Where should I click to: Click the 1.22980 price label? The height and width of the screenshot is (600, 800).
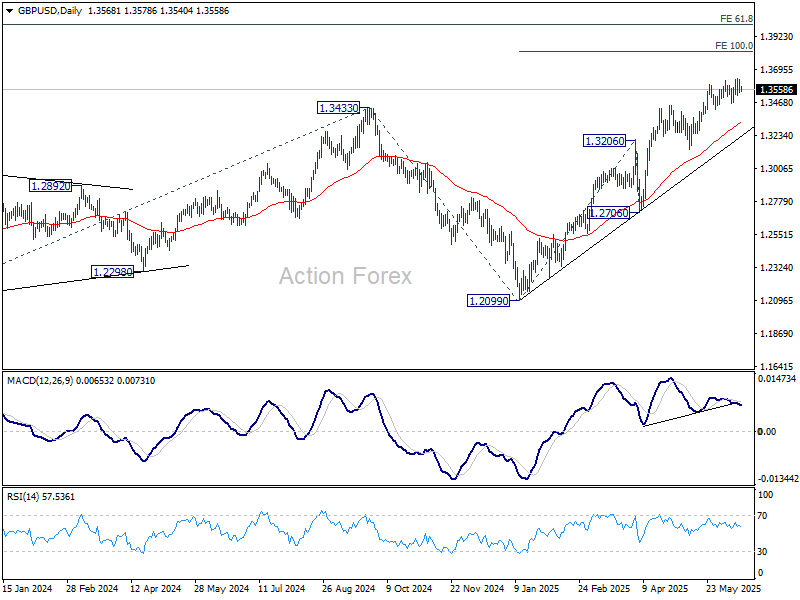coord(114,272)
